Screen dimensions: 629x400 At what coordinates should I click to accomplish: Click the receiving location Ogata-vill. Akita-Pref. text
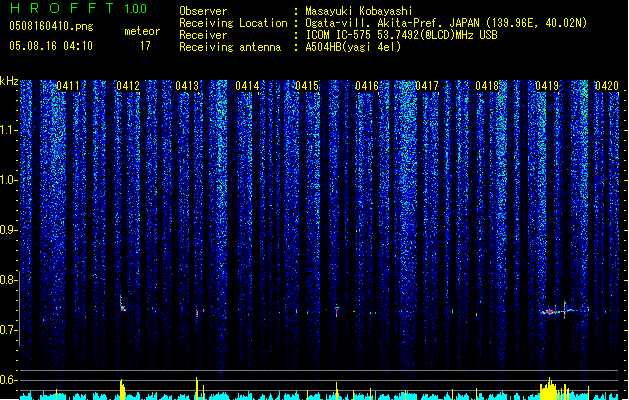(x=446, y=23)
